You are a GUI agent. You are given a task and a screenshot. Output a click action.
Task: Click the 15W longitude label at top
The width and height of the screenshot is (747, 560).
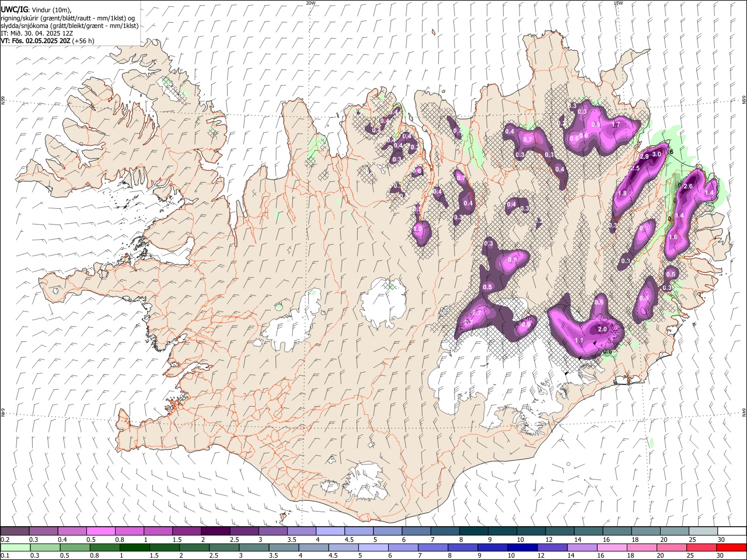618,3
